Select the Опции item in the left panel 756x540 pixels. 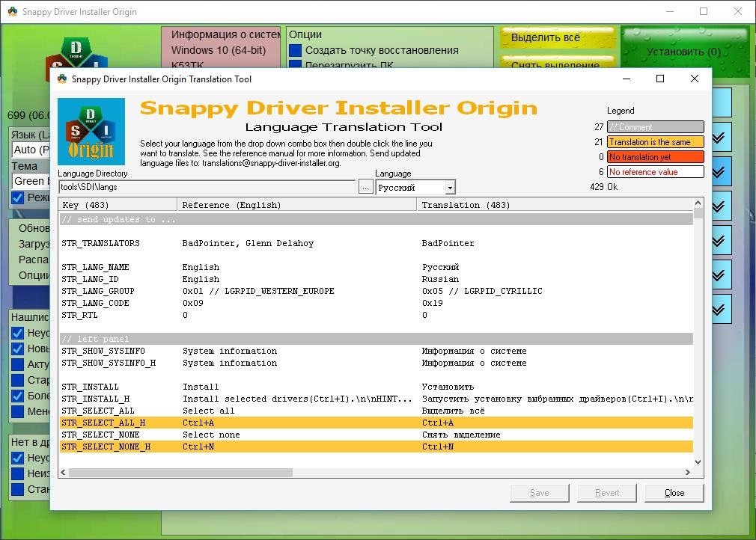pos(34,275)
